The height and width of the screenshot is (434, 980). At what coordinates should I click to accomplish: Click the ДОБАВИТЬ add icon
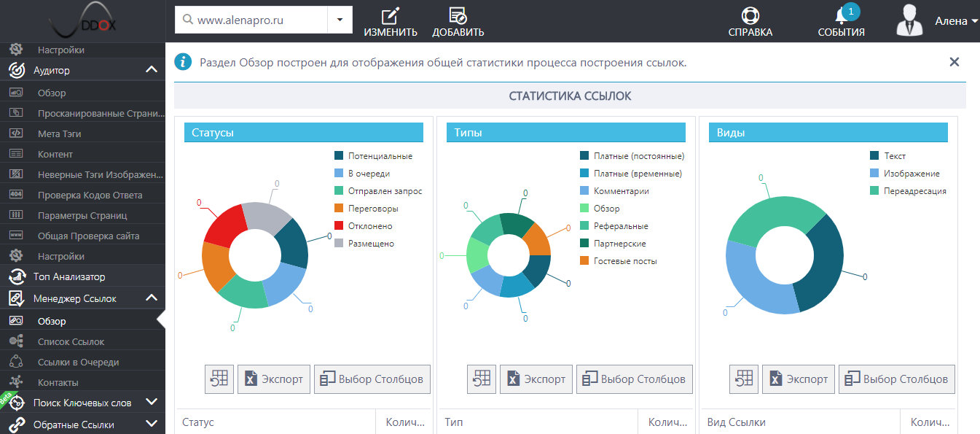458,15
